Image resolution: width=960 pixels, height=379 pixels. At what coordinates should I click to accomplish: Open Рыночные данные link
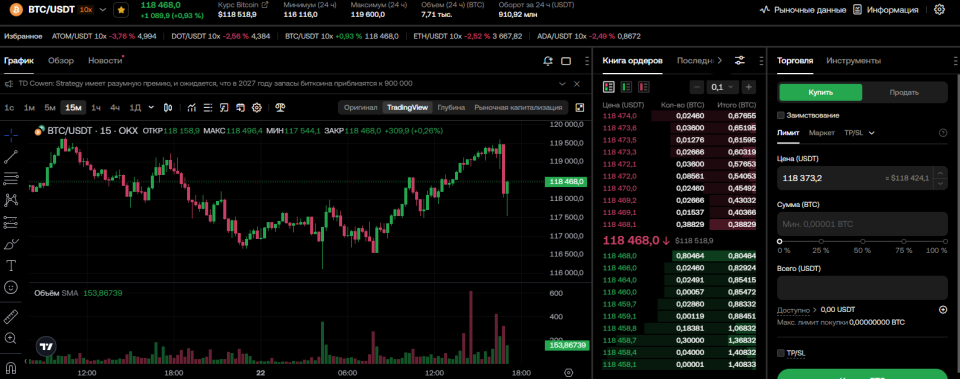[803, 10]
